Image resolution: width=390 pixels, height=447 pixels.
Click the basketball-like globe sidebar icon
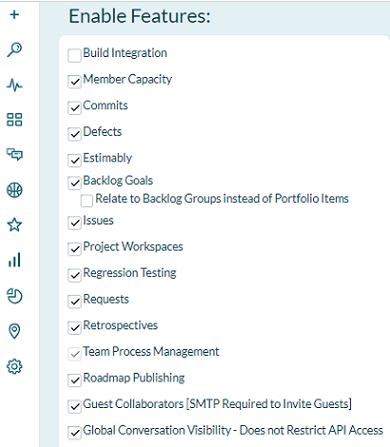pyautogui.click(x=14, y=190)
